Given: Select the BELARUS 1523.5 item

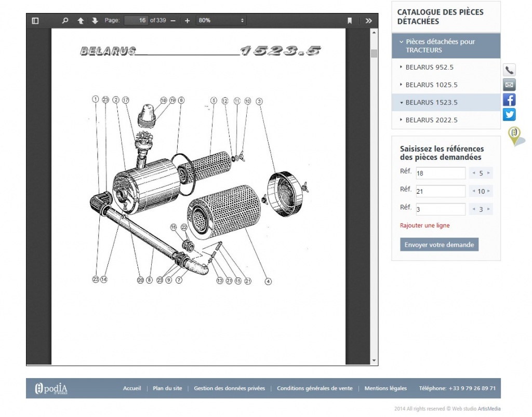Looking at the screenshot, I should point(446,102).
